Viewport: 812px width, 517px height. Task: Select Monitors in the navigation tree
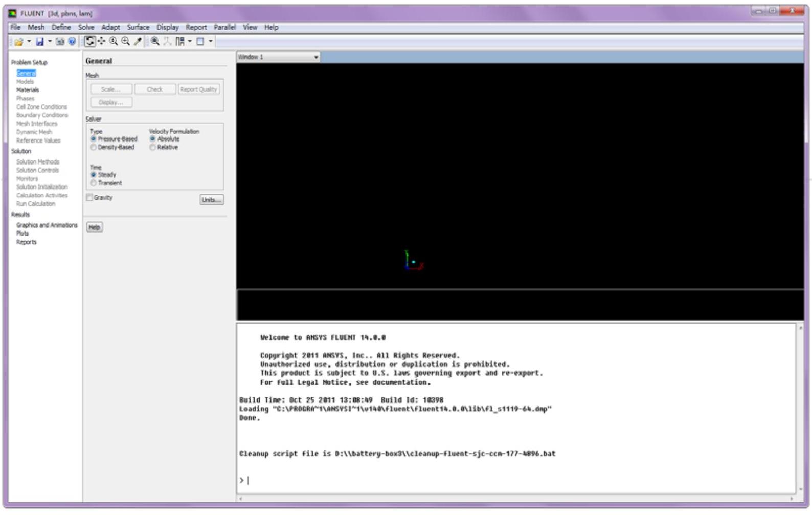(27, 179)
